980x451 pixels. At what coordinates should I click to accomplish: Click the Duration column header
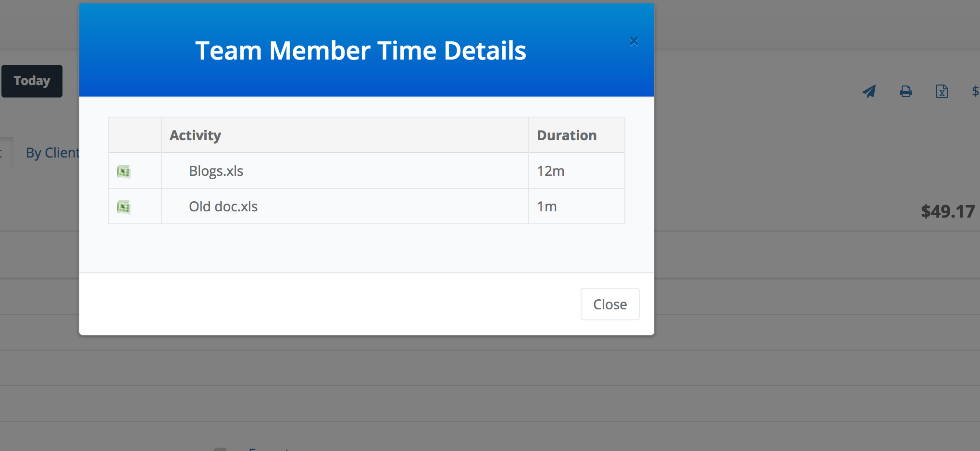tap(567, 135)
